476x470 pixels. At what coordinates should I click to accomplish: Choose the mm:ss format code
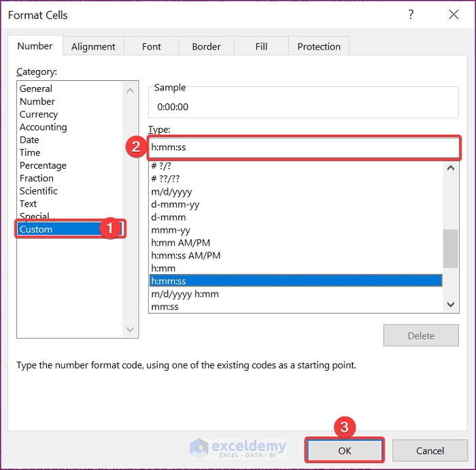tap(165, 307)
